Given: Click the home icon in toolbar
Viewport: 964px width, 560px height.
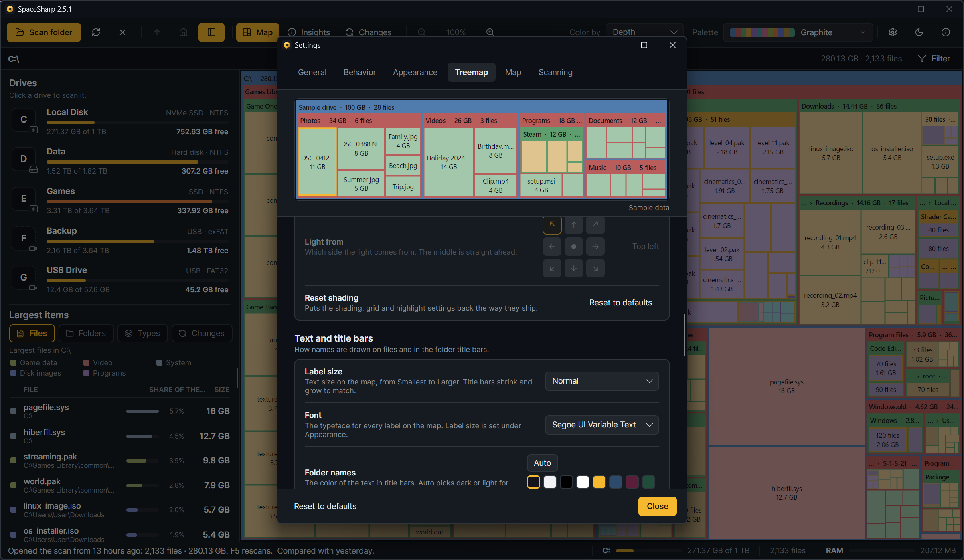Looking at the screenshot, I should pyautogui.click(x=183, y=32).
